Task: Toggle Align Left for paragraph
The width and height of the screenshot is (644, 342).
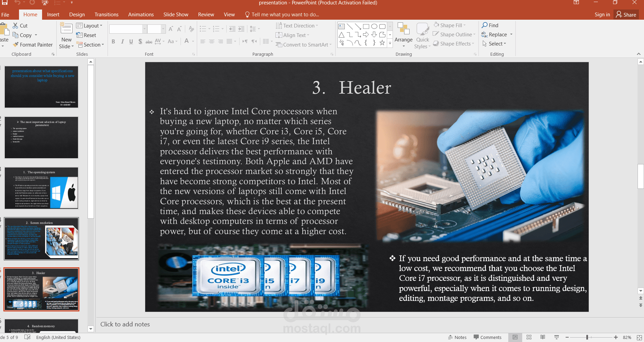Action: tap(203, 41)
